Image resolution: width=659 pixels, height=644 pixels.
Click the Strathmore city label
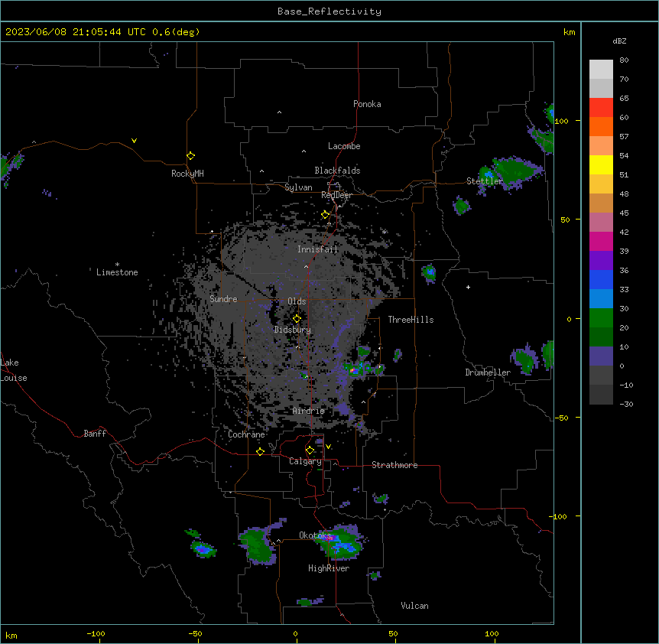pos(394,465)
